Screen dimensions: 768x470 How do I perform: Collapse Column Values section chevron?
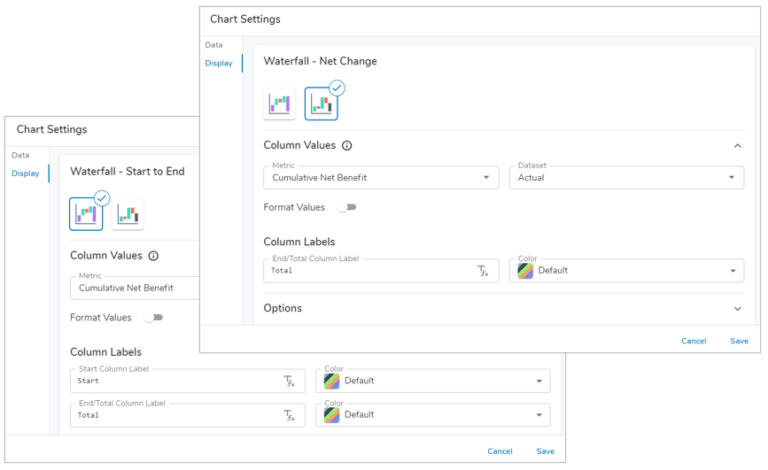tap(738, 146)
